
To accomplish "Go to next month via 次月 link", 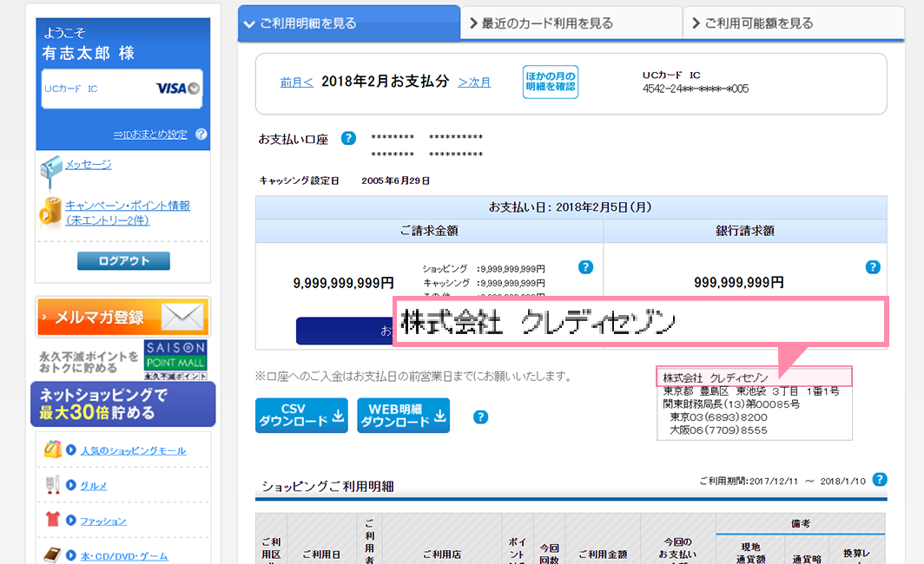I will (x=474, y=82).
